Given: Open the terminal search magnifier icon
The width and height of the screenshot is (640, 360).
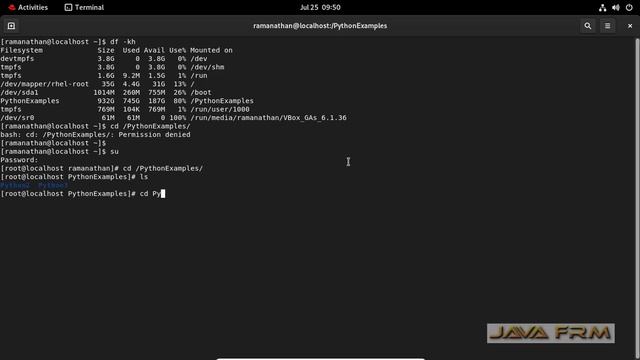Looking at the screenshot, I should click(x=588, y=26).
